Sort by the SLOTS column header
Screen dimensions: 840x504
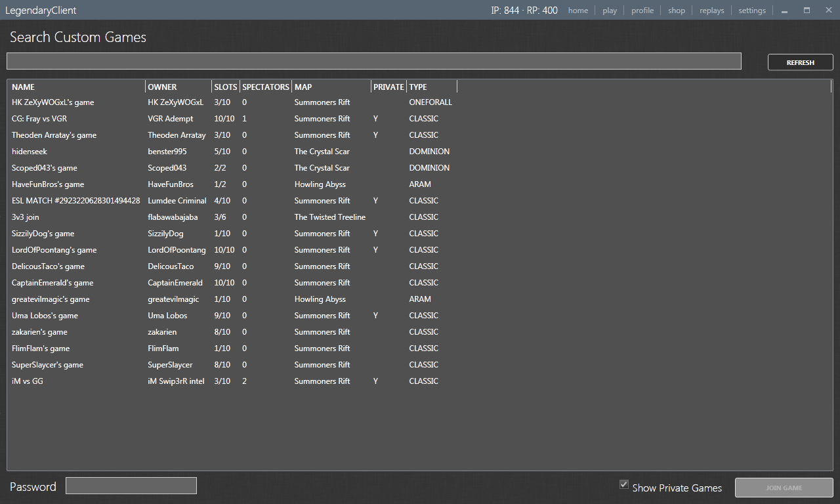(x=225, y=87)
